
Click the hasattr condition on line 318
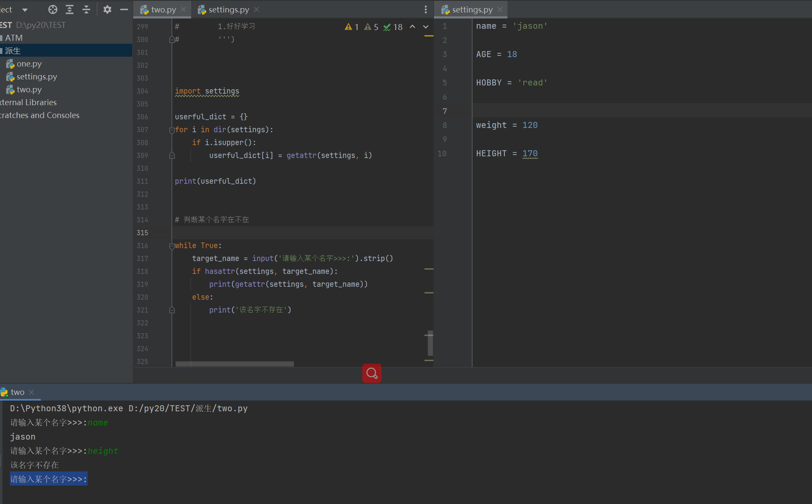point(265,271)
